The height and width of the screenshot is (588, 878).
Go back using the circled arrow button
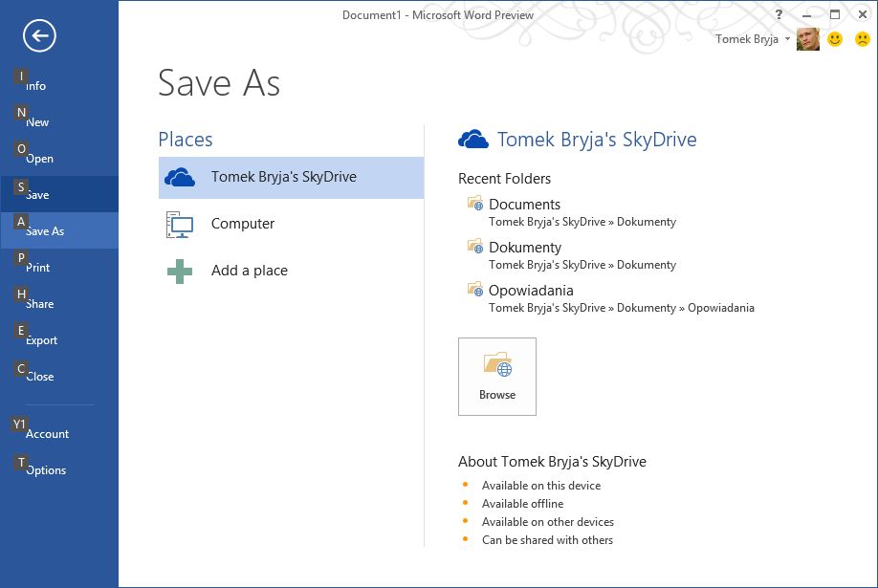click(x=39, y=35)
